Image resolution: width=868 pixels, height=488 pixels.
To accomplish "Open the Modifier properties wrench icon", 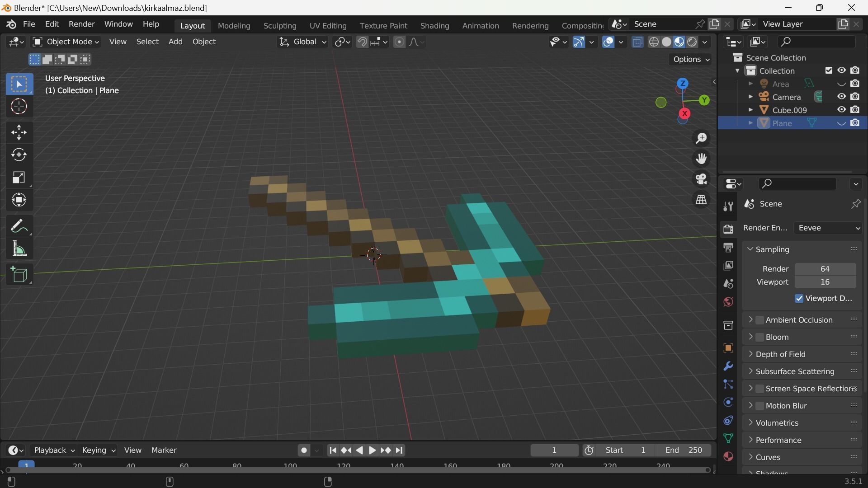I will (728, 366).
